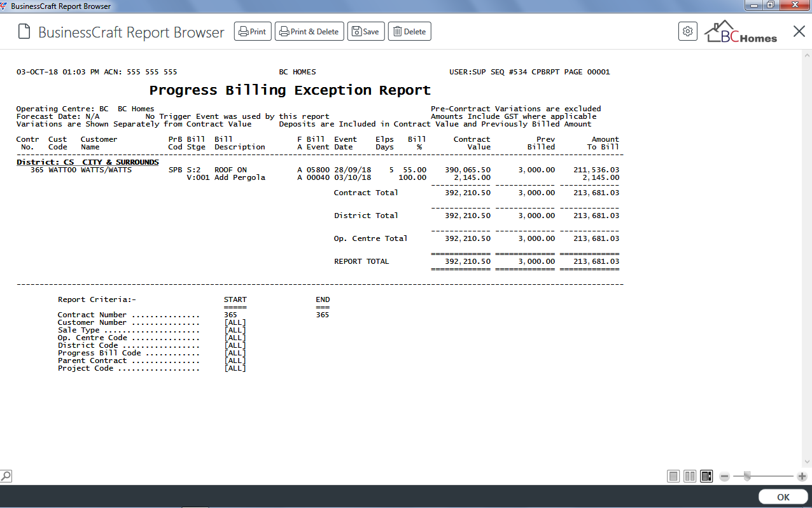
Task: Click the 'Sale Type' criteria label
Action: (79, 330)
